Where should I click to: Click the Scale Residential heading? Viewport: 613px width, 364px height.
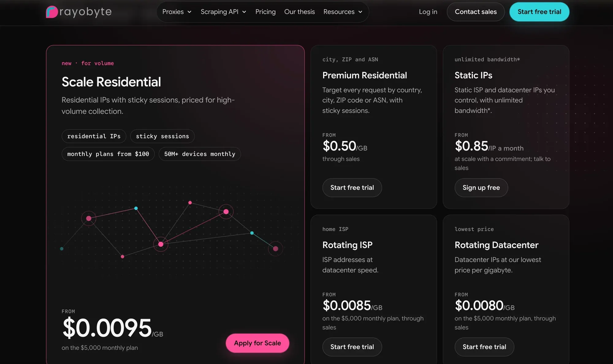111,82
